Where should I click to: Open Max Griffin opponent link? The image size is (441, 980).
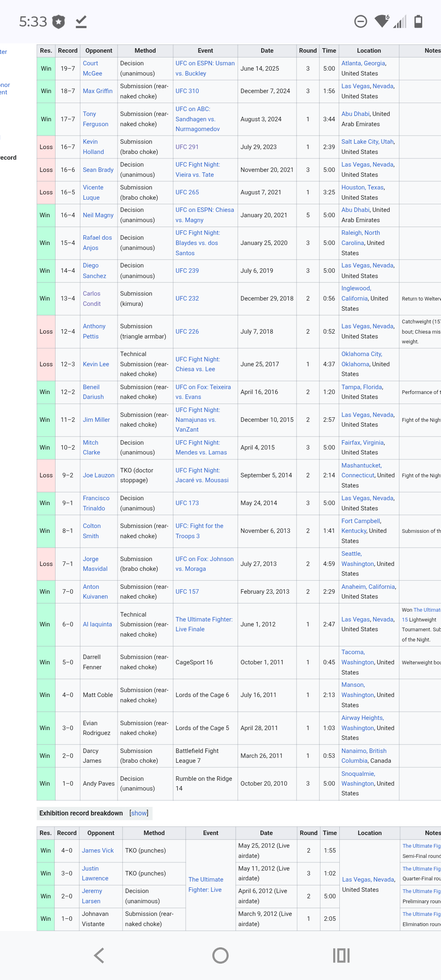tap(98, 91)
